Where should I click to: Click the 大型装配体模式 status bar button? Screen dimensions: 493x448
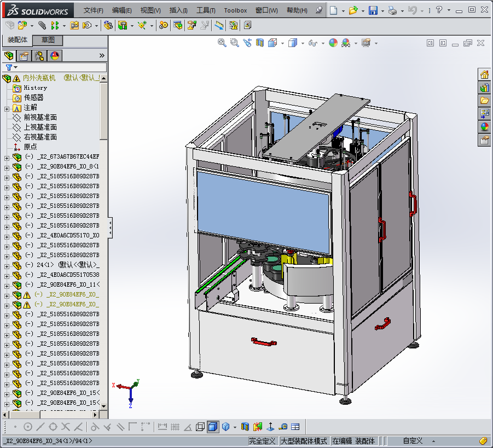304,441
